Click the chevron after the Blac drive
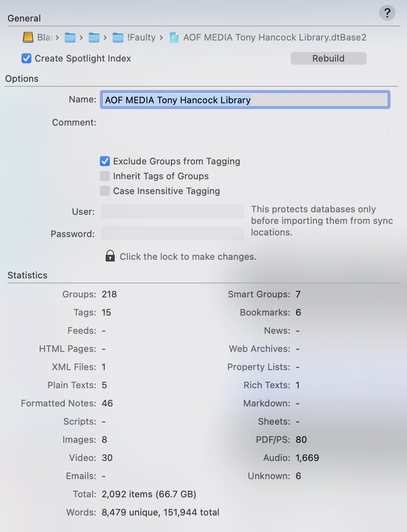Screen dimensions: 407x532 (57, 38)
